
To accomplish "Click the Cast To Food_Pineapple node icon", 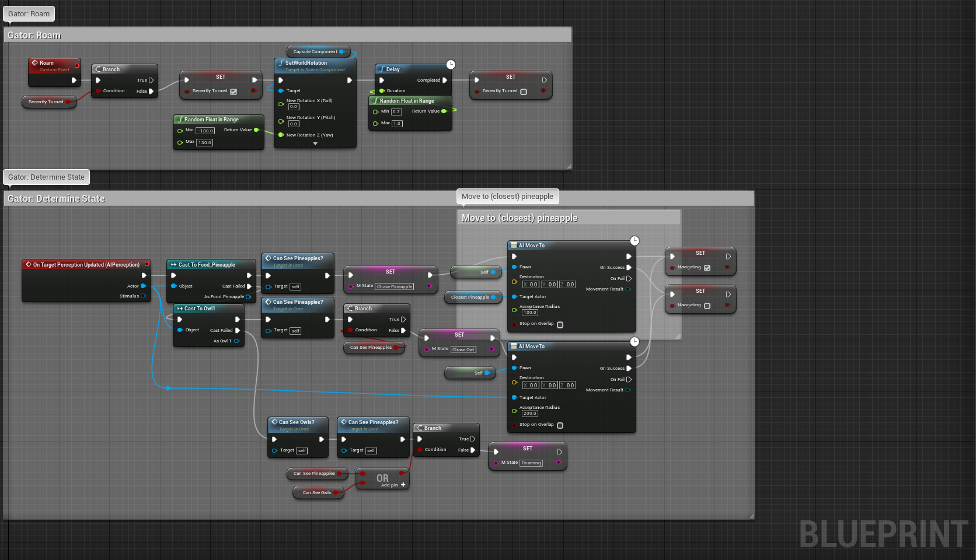I will click(173, 264).
